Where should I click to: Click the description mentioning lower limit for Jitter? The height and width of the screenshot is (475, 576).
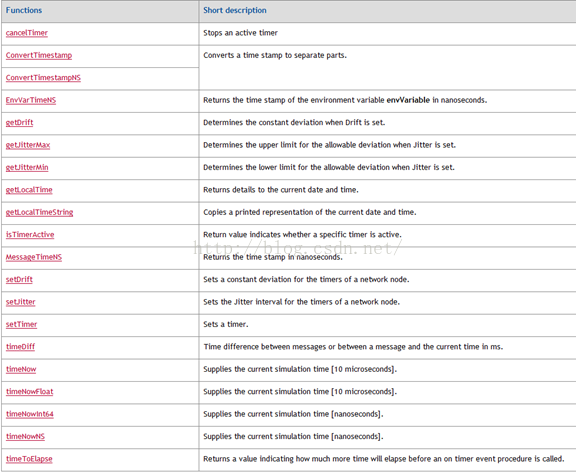point(329,167)
